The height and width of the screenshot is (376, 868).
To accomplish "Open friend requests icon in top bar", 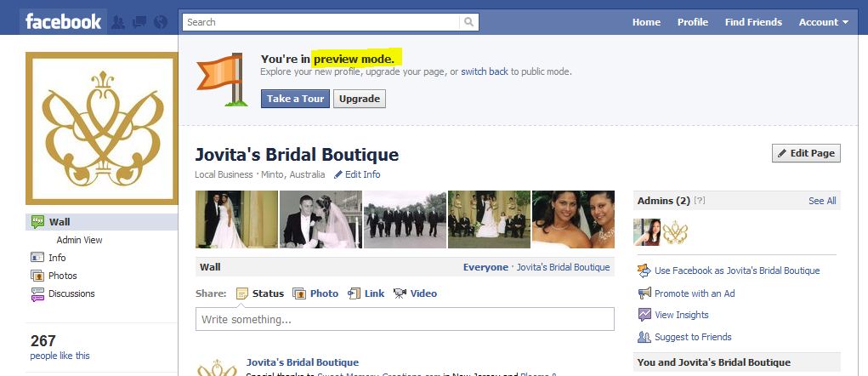I will point(118,22).
